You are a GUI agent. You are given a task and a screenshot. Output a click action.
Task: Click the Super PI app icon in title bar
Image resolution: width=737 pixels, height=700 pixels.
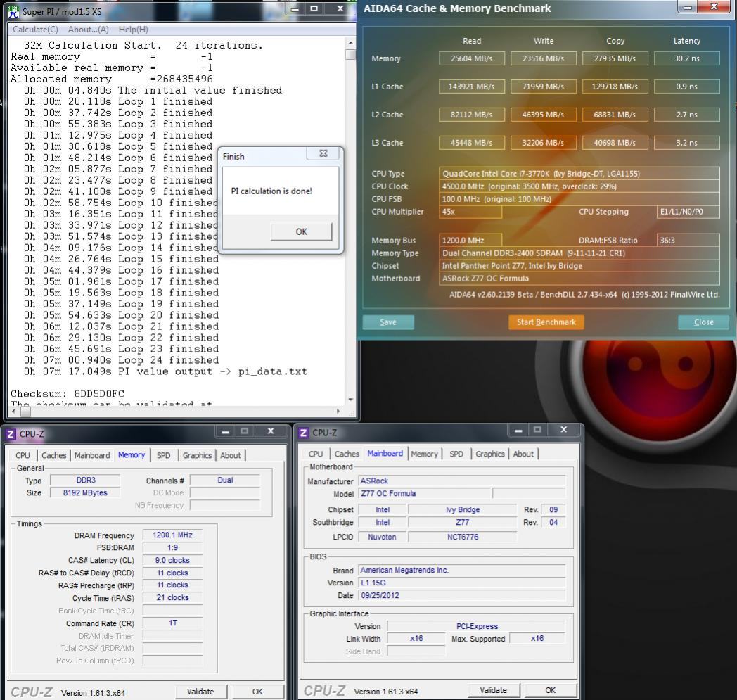coord(13,11)
